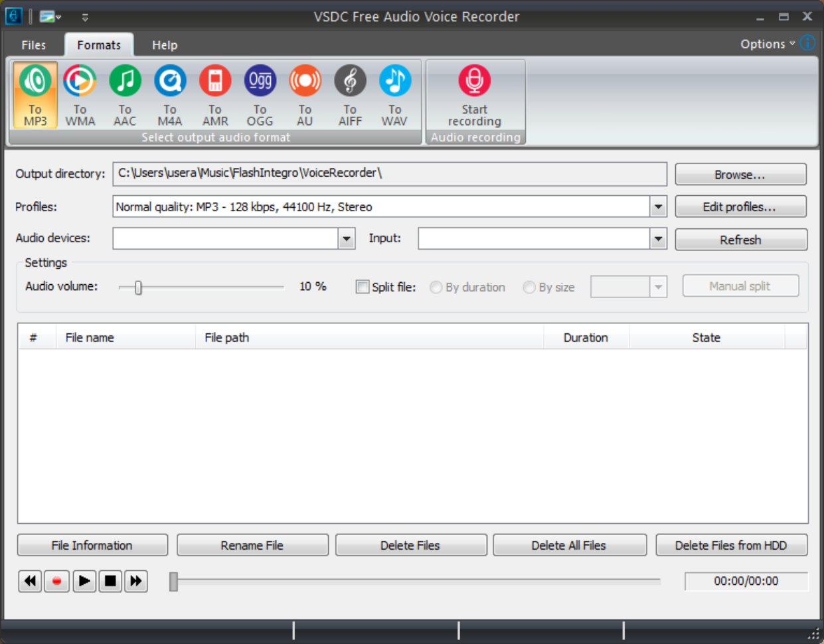Click the Audio recording group label
The width and height of the screenshot is (824, 644).
tap(475, 137)
